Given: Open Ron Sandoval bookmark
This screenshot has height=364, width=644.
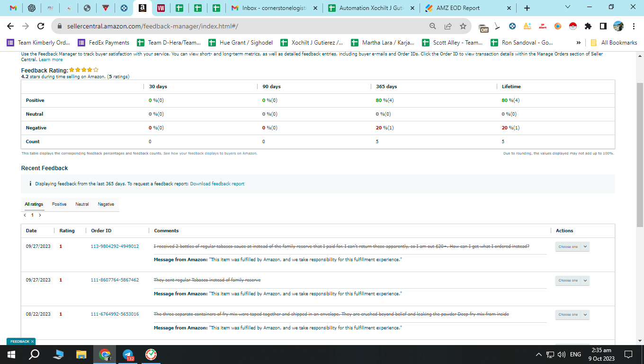Looking at the screenshot, I should [522, 43].
